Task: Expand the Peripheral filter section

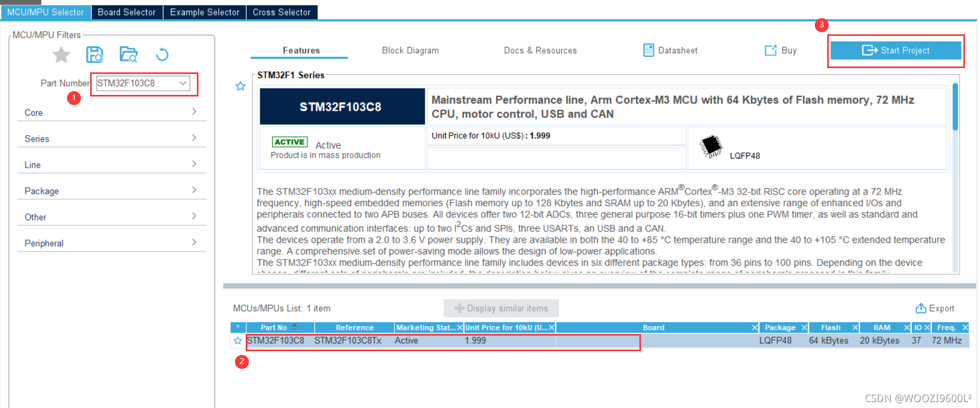Action: point(112,243)
